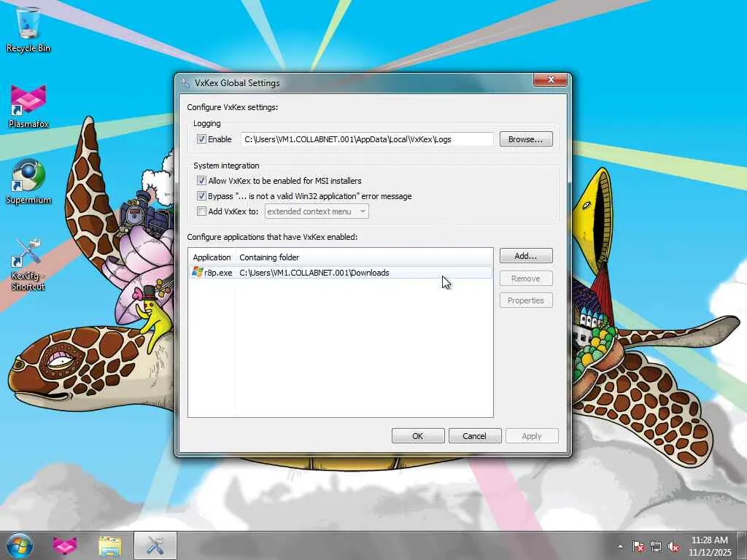Click the Apply button
Viewport: 747px width, 560px height.
532,436
